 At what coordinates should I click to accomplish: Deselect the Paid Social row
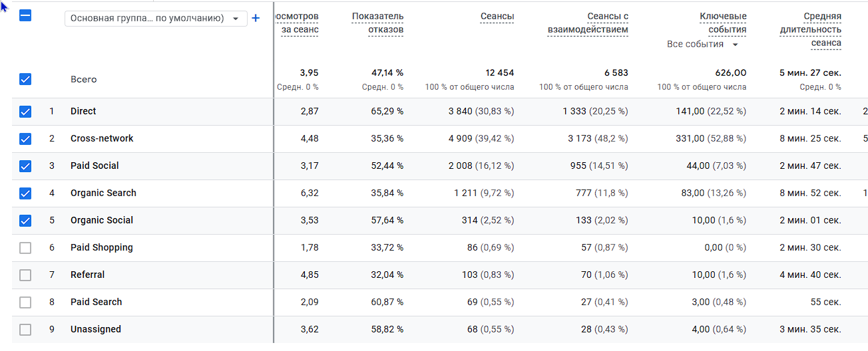(25, 166)
